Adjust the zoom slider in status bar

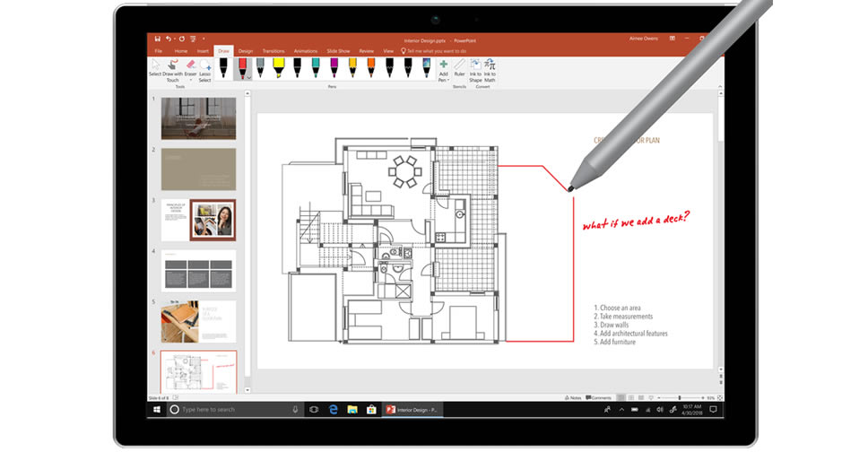[679, 397]
